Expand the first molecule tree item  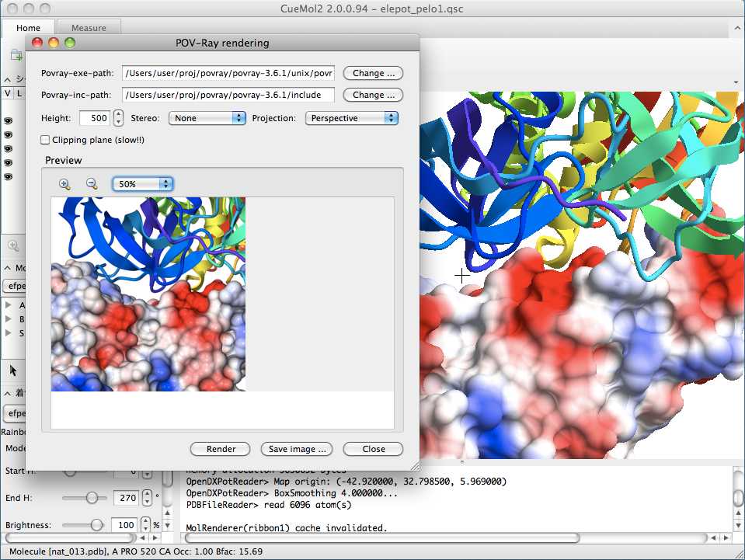(x=9, y=305)
